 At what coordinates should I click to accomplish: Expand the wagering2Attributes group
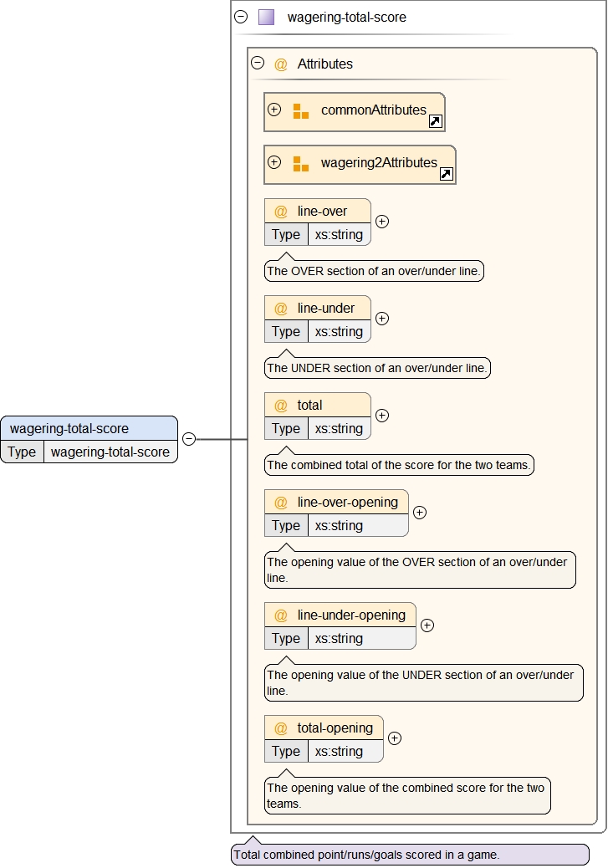(274, 162)
